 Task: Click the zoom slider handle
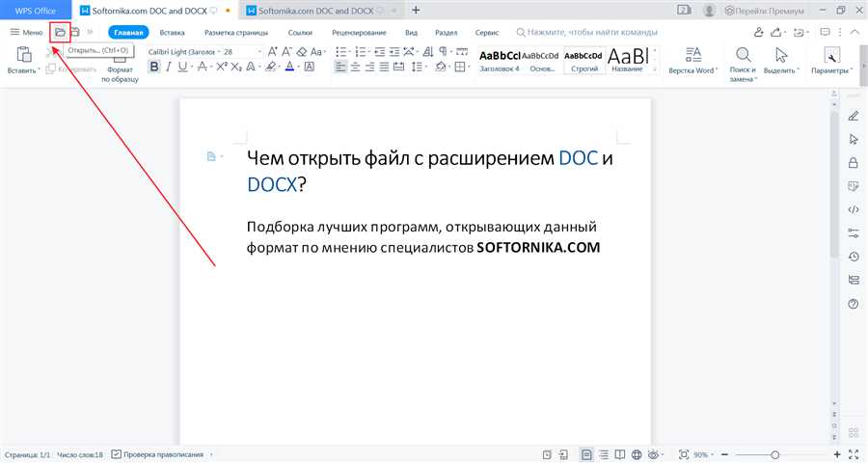click(x=775, y=454)
